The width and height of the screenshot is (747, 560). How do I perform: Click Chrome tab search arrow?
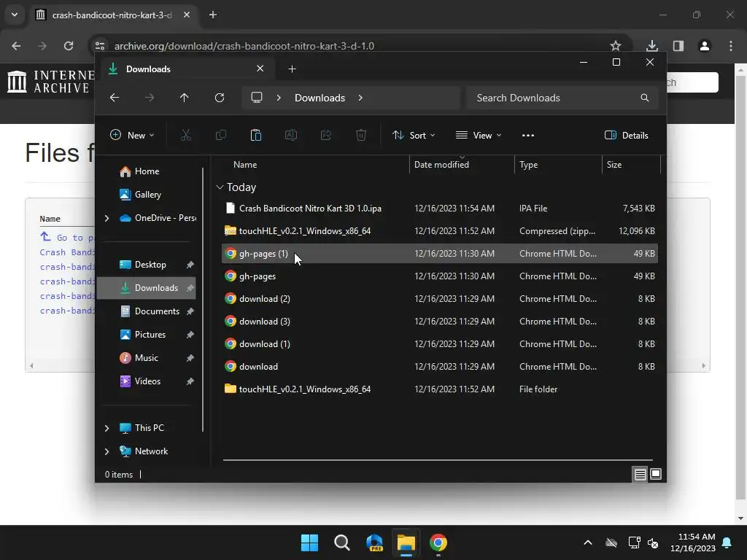(x=15, y=15)
